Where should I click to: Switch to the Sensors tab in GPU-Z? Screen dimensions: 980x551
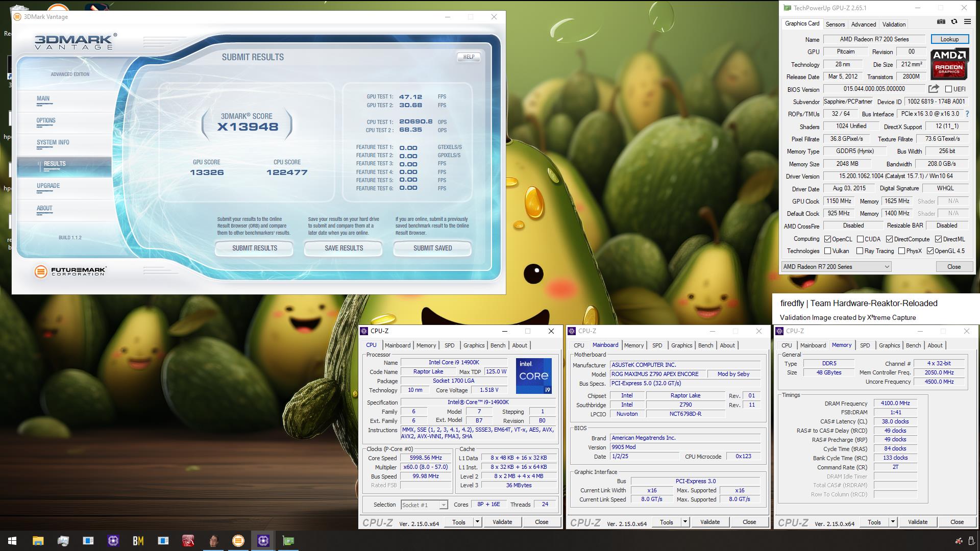[x=835, y=24]
